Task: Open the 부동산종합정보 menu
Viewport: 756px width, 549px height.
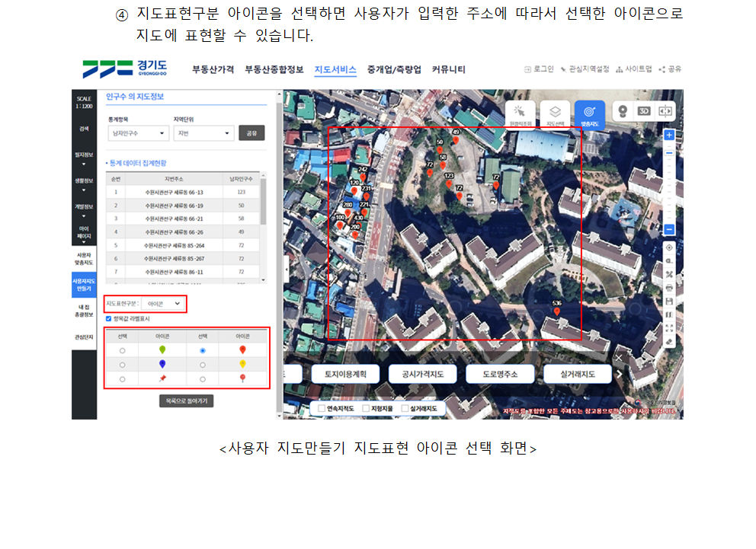Action: [x=274, y=70]
